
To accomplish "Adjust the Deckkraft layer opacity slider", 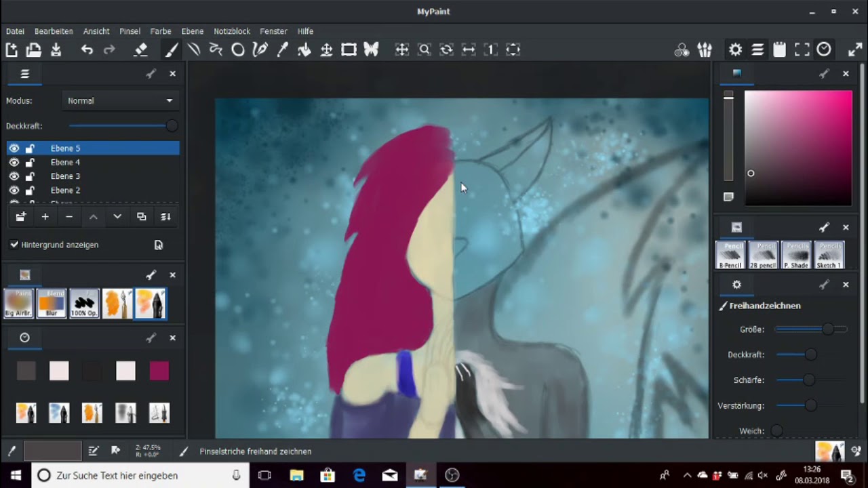I will (123, 126).
